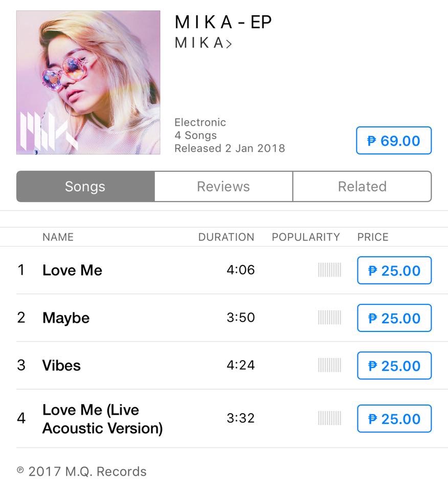448x491 pixels.
Task: Click the MIKA - EP album title
Action: click(x=223, y=22)
